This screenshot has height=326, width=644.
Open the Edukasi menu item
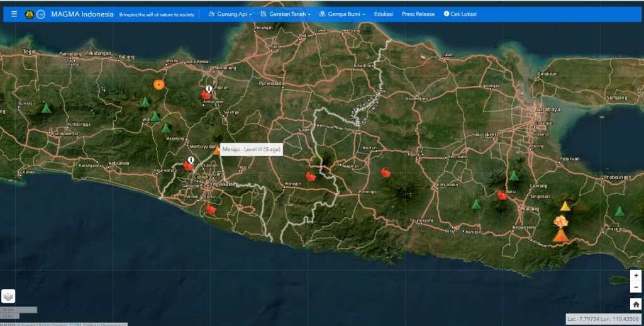[383, 14]
